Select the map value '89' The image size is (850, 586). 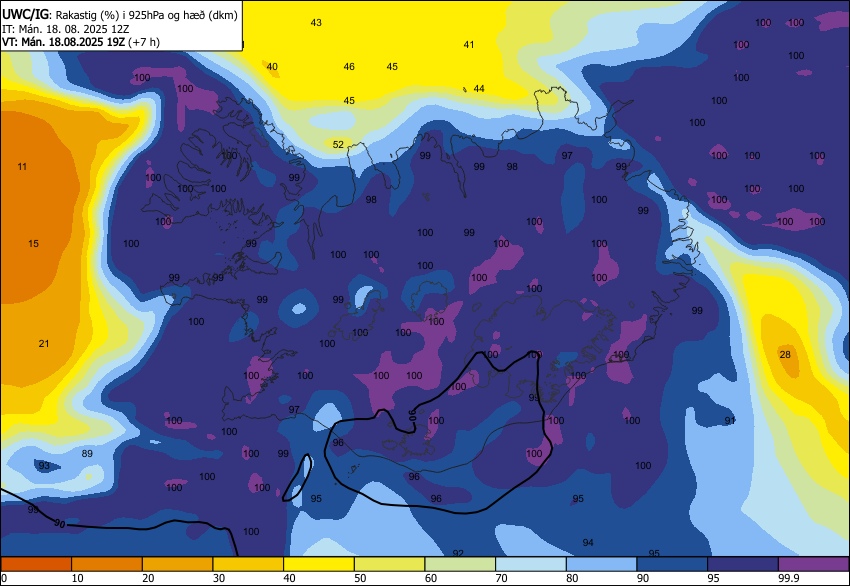click(87, 453)
